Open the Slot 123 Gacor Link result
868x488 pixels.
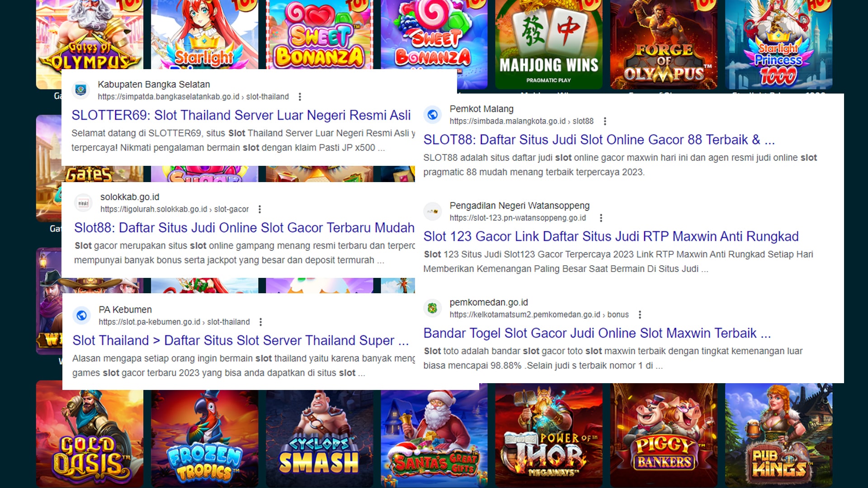(611, 236)
